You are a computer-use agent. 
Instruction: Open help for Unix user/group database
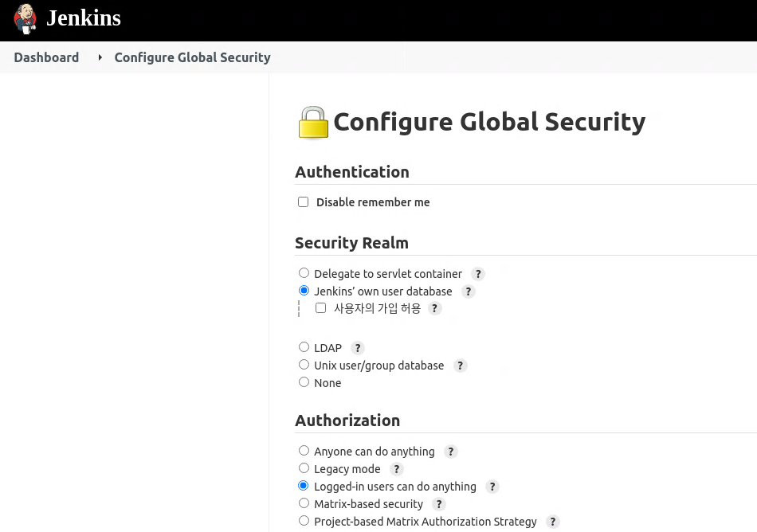coord(460,366)
